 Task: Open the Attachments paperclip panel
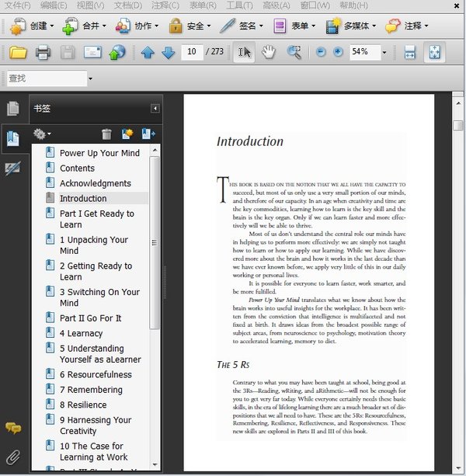[13, 457]
